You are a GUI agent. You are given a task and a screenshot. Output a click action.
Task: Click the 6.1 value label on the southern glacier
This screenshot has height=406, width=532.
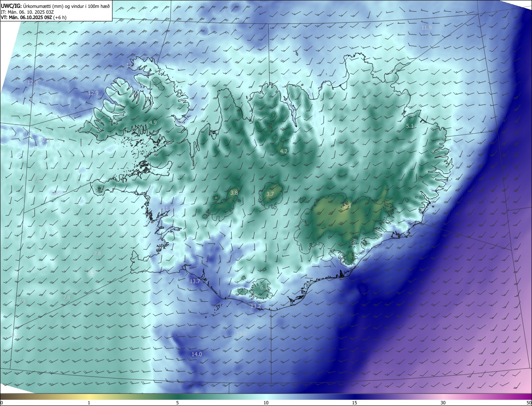[264, 288]
